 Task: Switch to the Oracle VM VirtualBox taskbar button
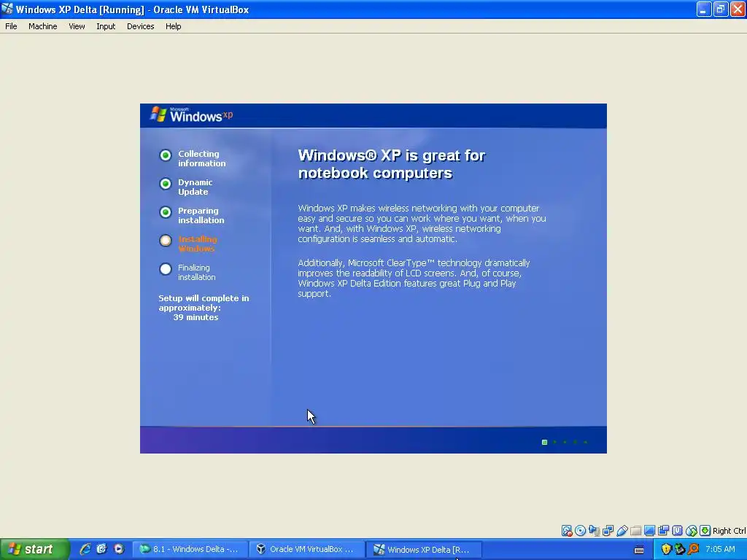pyautogui.click(x=307, y=549)
